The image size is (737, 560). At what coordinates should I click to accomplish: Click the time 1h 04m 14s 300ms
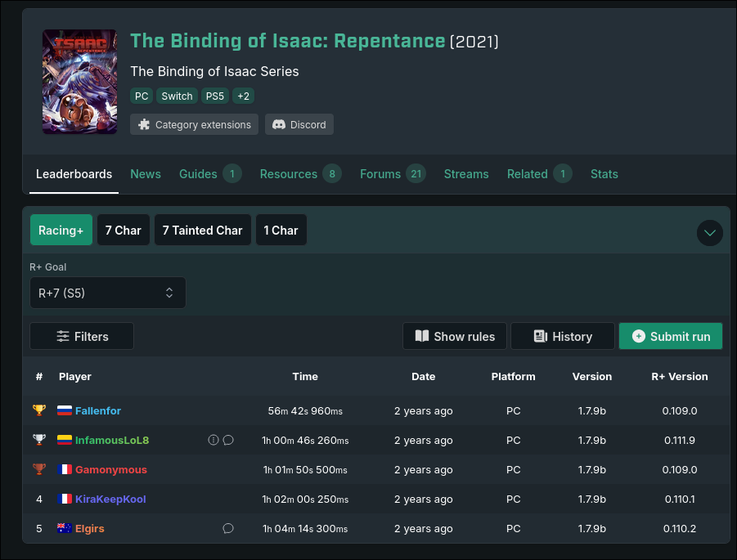(x=305, y=528)
